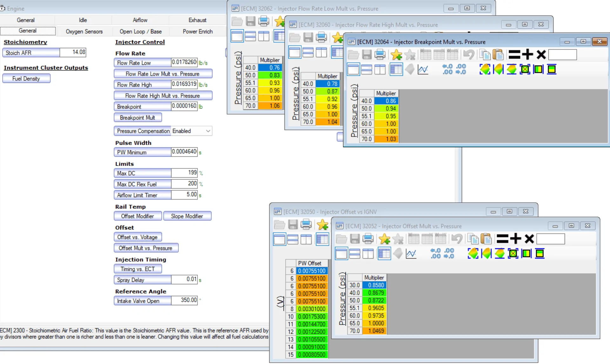Viewport: 610px width, 364px height.
Task: Open the Oxygen Sensors sub-tab
Action: (x=84, y=31)
